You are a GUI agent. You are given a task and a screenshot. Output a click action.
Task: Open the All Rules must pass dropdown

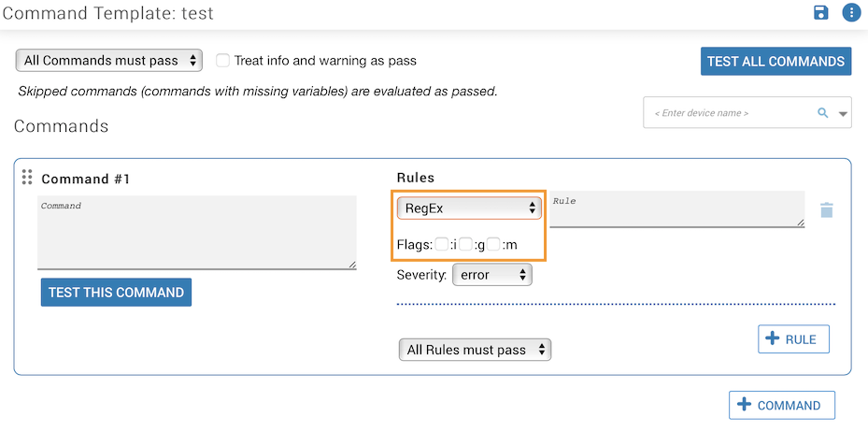(x=475, y=350)
